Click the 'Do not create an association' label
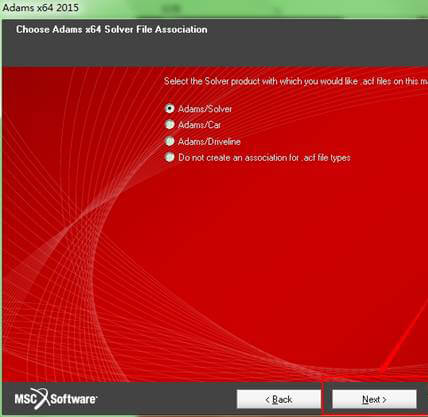The height and width of the screenshot is (417, 428). 264,158
